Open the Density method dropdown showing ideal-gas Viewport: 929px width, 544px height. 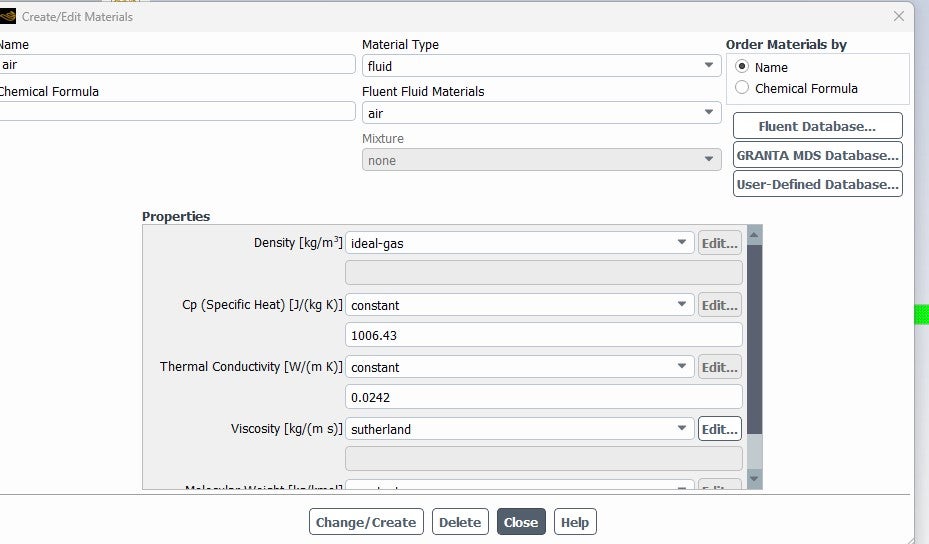(x=520, y=243)
